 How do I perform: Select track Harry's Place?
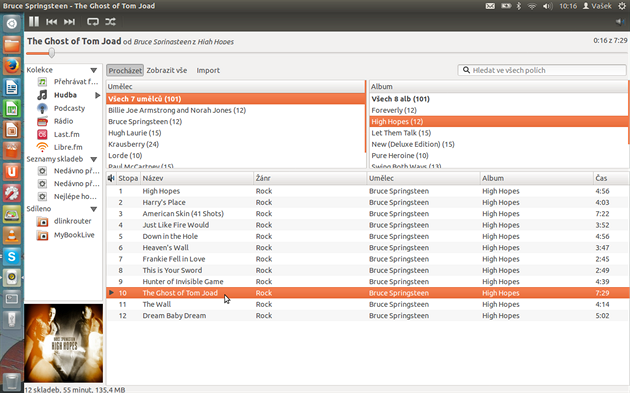(368, 202)
